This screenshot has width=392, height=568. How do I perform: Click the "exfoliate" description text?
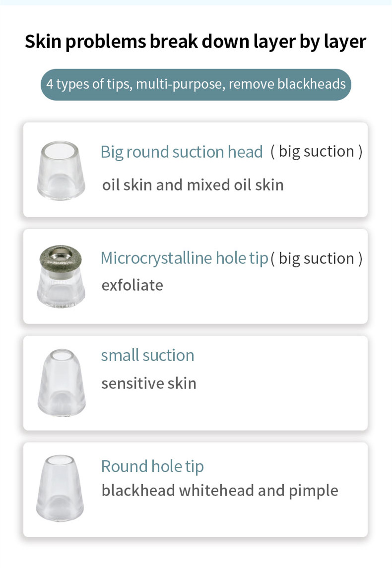(132, 285)
